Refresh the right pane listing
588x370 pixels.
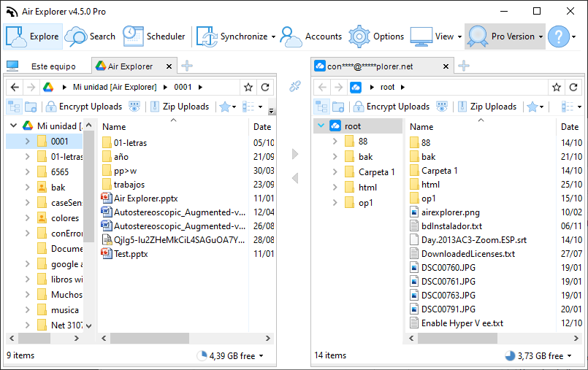pos(573,88)
